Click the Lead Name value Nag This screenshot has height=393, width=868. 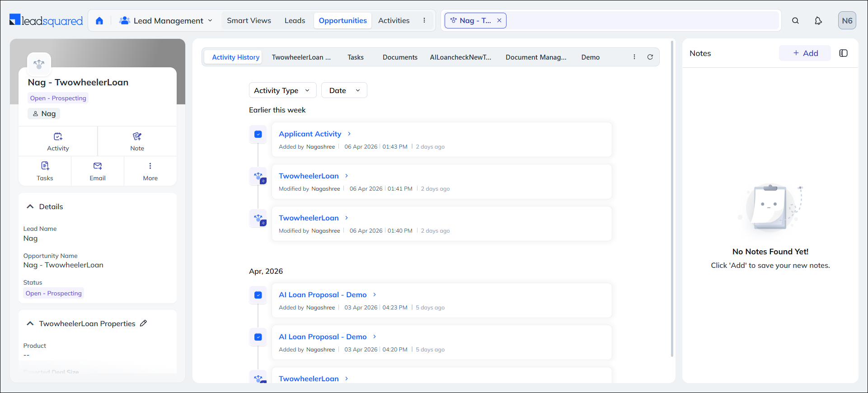(x=30, y=239)
